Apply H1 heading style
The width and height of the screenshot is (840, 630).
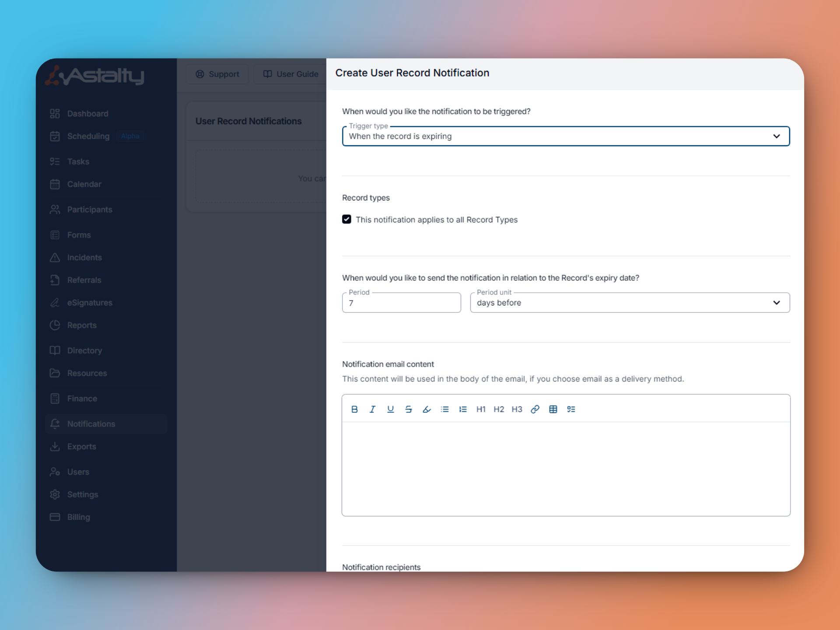pos(481,409)
